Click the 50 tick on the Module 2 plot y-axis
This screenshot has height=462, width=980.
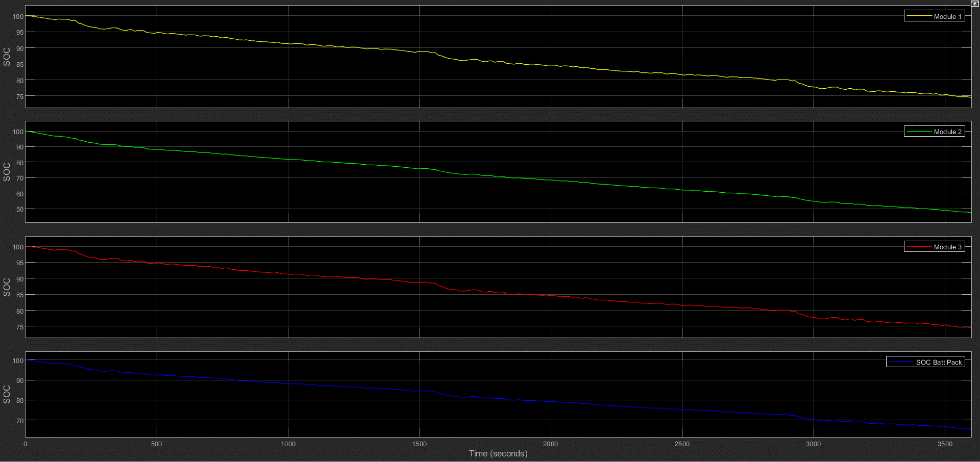(20, 209)
